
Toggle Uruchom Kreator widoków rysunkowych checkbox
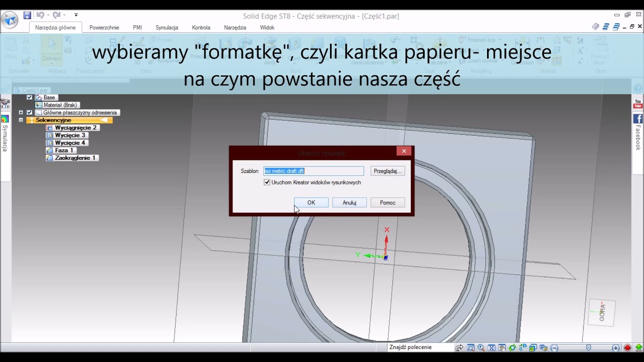(x=267, y=183)
